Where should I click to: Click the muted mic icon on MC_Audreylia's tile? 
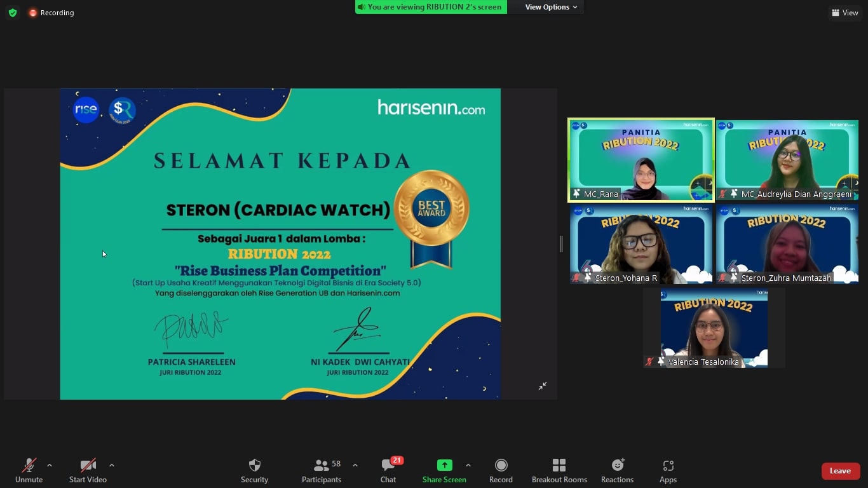click(722, 194)
